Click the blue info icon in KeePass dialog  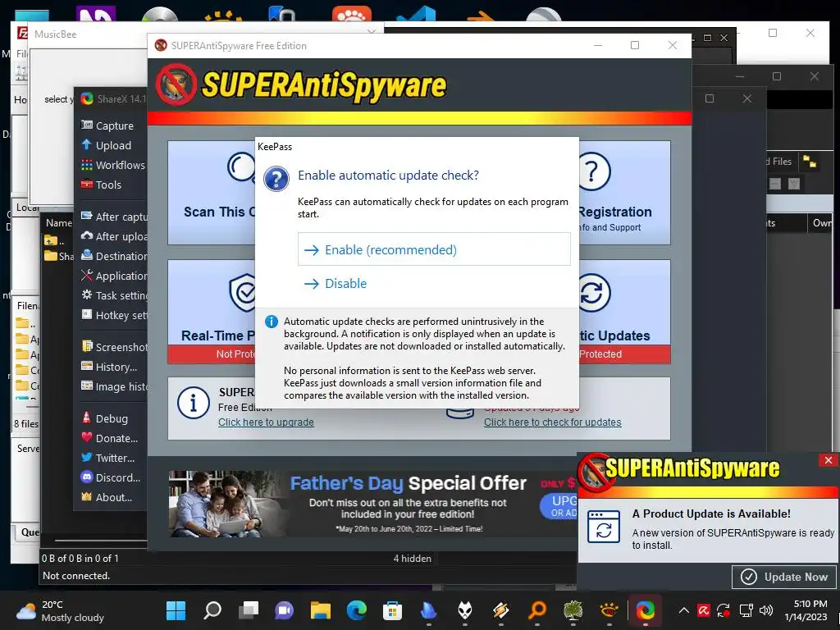click(272, 322)
